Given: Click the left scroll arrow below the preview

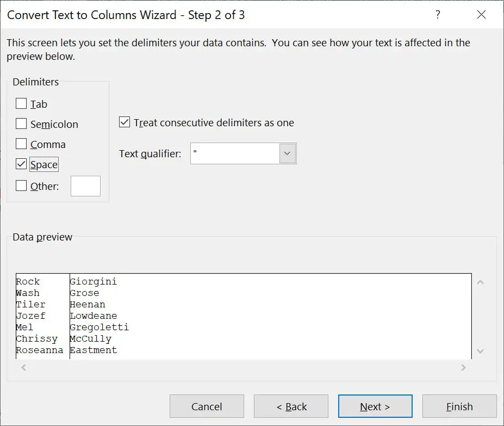Looking at the screenshot, I should point(23,367).
